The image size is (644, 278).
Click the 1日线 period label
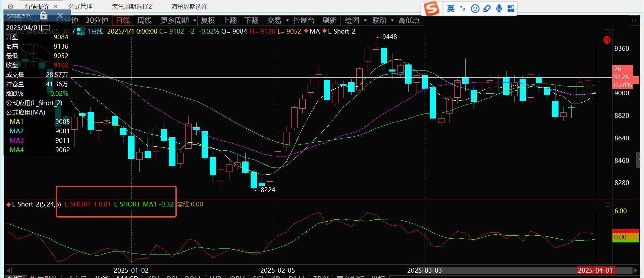pyautogui.click(x=95, y=31)
